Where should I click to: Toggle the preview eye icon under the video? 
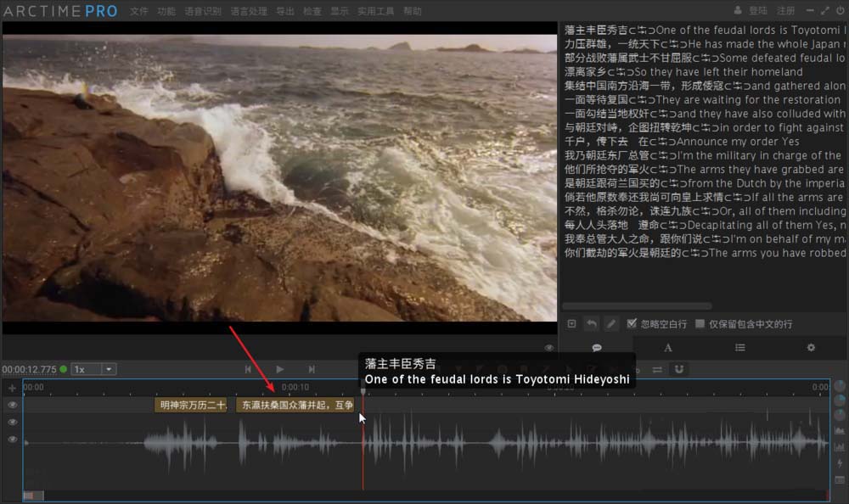tap(549, 348)
